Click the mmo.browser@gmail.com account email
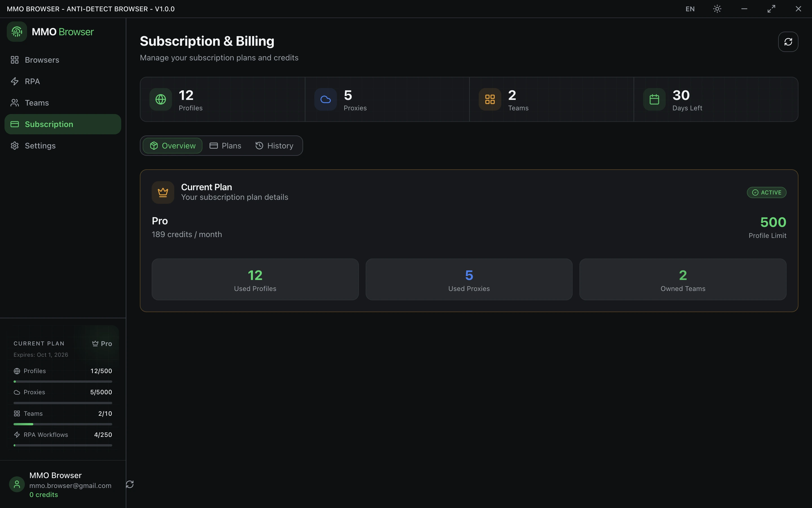Image resolution: width=812 pixels, height=508 pixels. 70,485
